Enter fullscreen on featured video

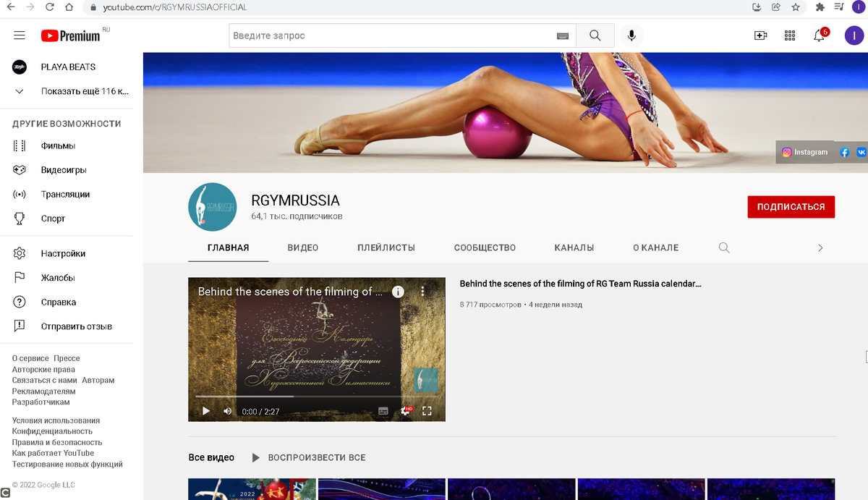(427, 411)
